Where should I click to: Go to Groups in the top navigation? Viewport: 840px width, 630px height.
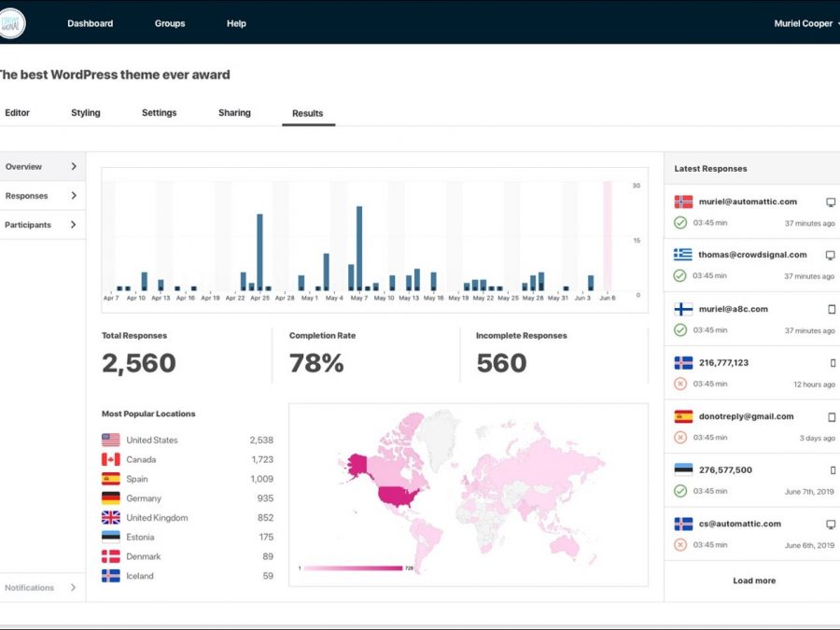[170, 23]
